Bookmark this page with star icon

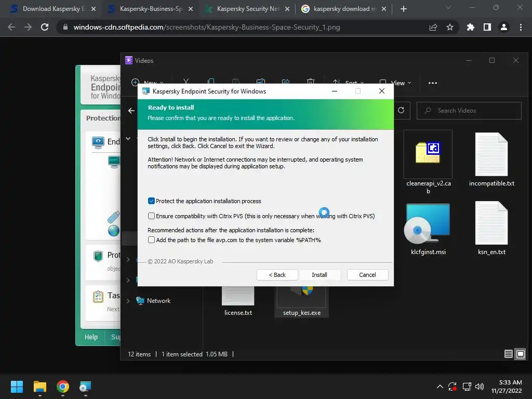click(450, 27)
